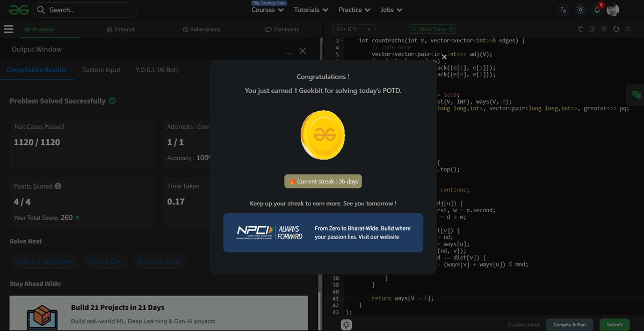Open the C++ (17) language dropdown

coord(353,29)
